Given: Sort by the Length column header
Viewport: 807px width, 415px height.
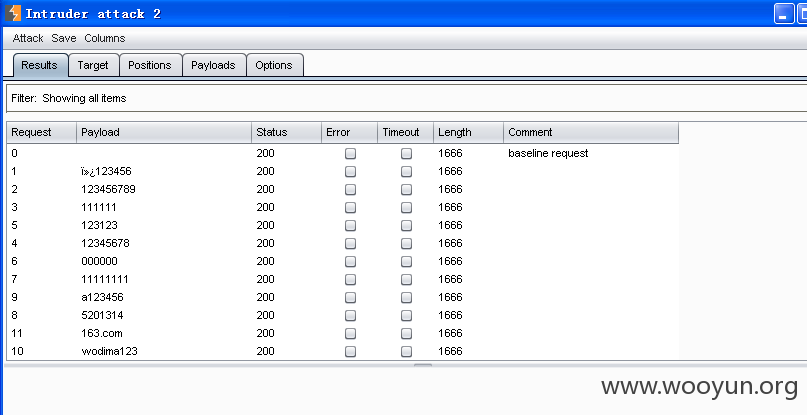Looking at the screenshot, I should 468,132.
